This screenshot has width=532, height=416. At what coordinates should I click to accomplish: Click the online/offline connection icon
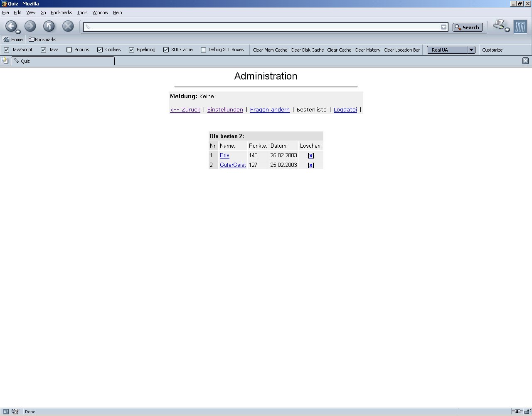click(517, 411)
